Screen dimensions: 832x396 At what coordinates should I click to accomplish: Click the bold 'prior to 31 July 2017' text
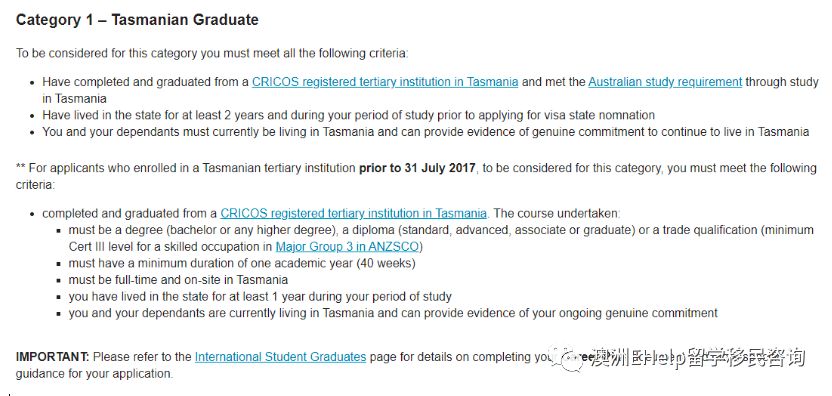click(418, 168)
